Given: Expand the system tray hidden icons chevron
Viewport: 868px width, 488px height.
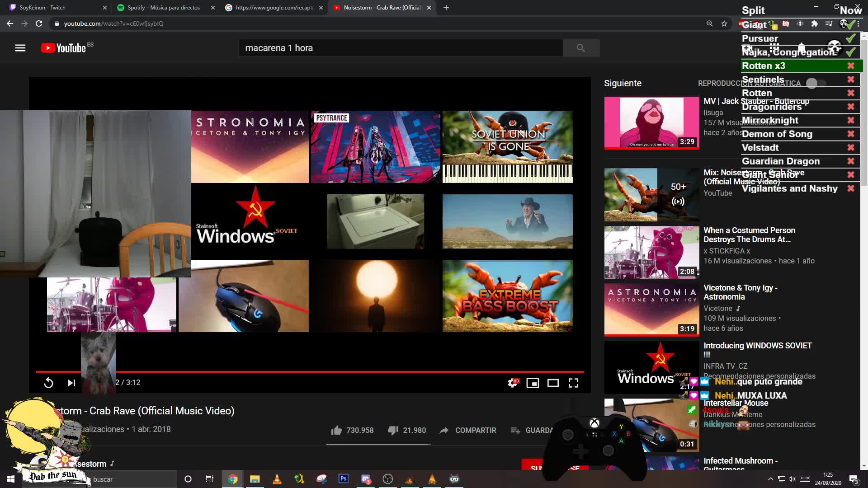Looking at the screenshot, I should (770, 479).
